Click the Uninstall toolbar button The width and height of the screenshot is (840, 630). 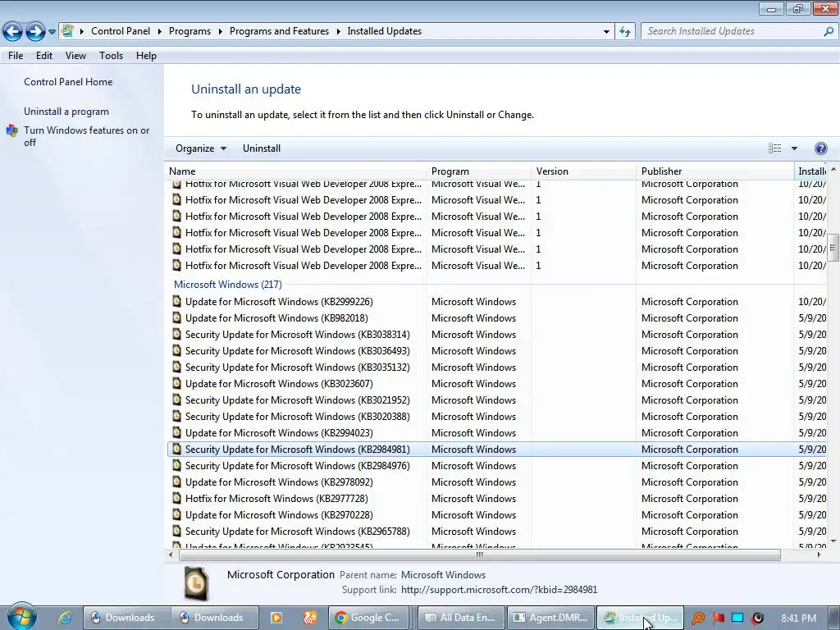point(262,148)
